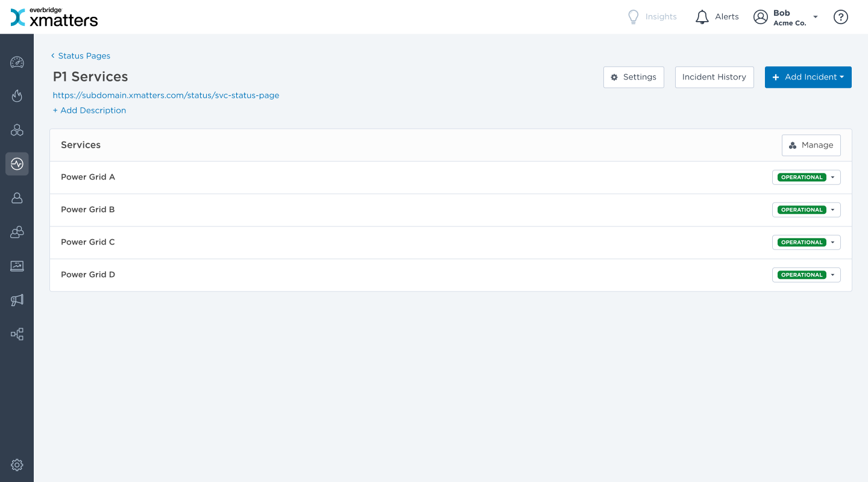Open the dashboard gauge icon in sidebar
The height and width of the screenshot is (482, 868).
[x=17, y=62]
